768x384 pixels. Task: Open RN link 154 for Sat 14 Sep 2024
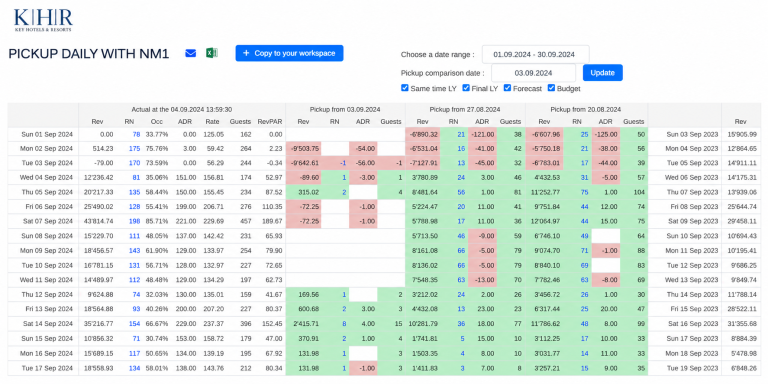134,324
